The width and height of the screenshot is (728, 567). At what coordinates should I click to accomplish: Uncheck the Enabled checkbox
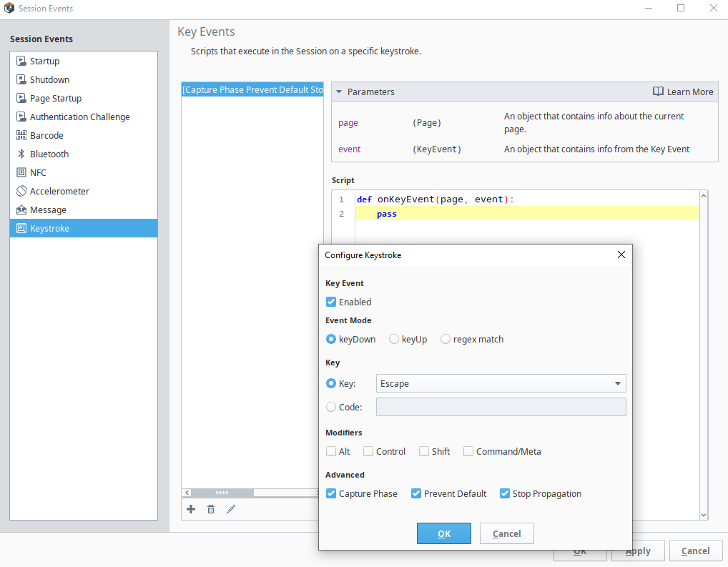pos(331,302)
